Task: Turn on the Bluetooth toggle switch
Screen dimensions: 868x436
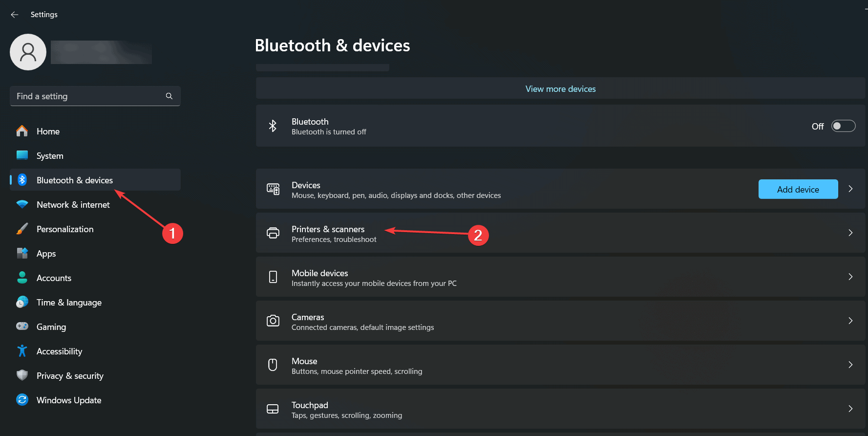Action: point(844,126)
